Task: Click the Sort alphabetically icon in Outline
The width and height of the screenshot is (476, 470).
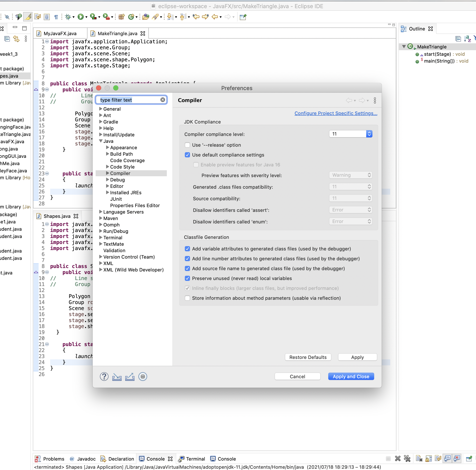Action: (467, 39)
